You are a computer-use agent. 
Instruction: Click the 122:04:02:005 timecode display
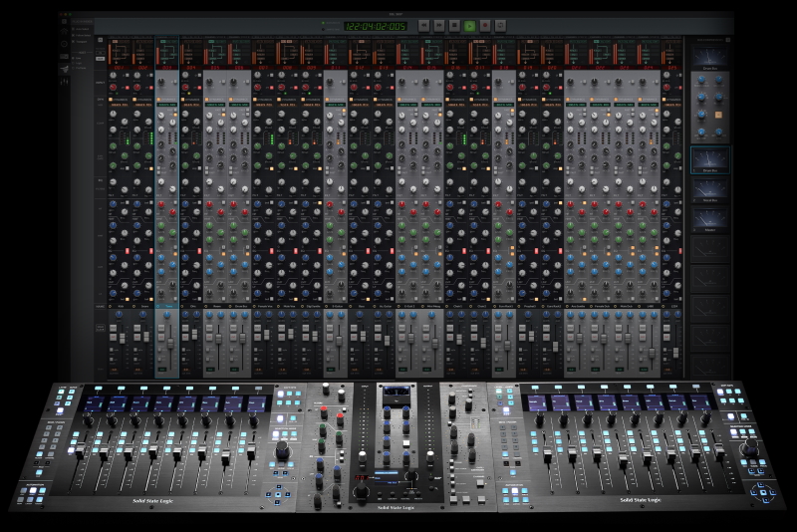pyautogui.click(x=376, y=26)
